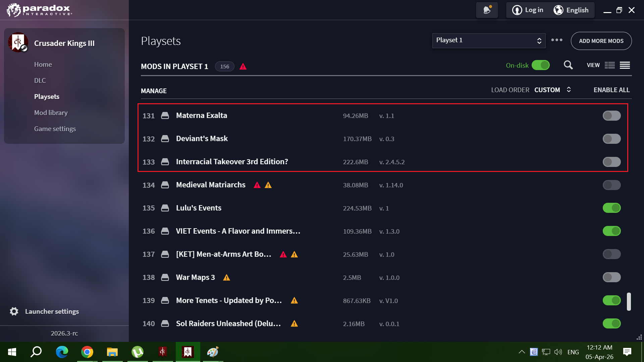Screen dimensions: 644x362
Task: Open Action Center notifications icon
Action: coord(627,352)
